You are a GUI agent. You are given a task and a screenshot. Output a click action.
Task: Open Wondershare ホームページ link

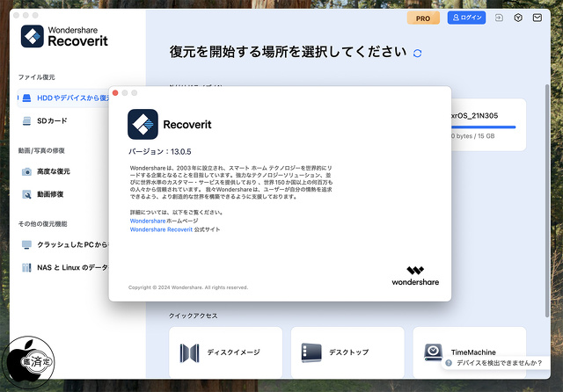coord(164,221)
